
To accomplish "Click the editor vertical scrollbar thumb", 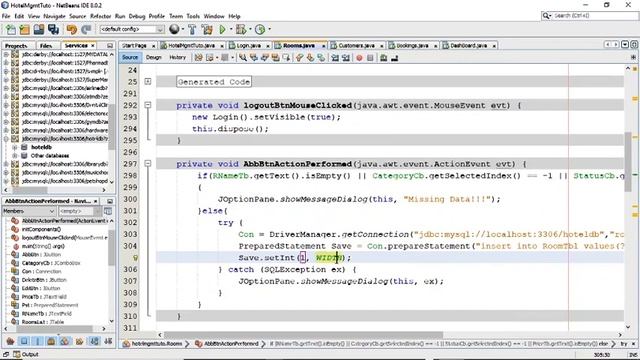I will 628,161.
